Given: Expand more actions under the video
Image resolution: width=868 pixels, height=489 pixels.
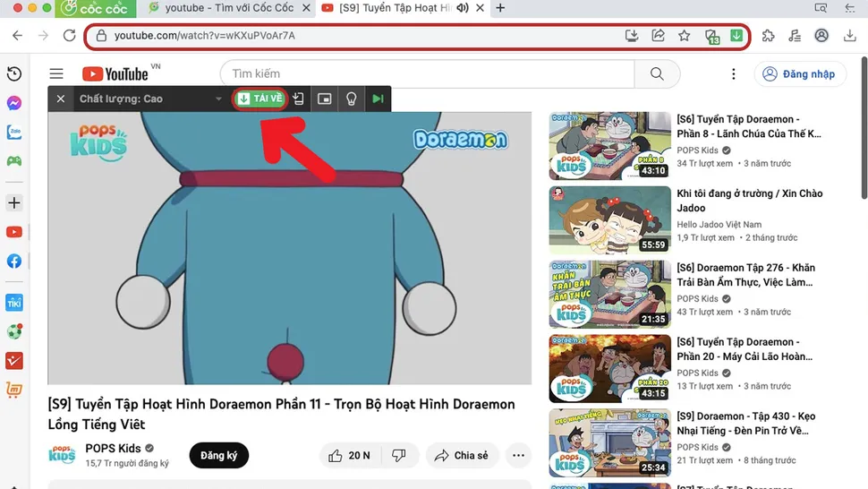Looking at the screenshot, I should click(x=518, y=456).
